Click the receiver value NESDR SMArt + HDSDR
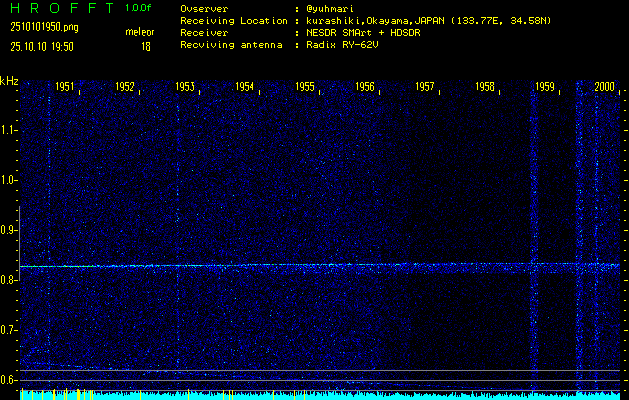Screen dimensions: 629x400 click(x=363, y=33)
